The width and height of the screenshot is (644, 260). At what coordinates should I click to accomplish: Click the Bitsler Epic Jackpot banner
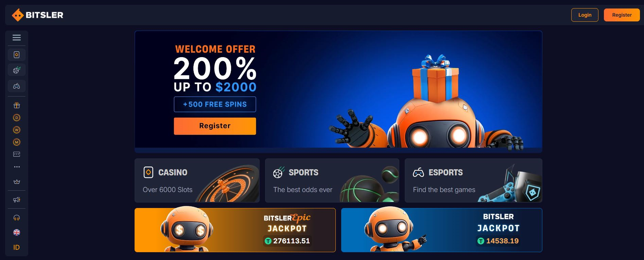[x=235, y=230]
